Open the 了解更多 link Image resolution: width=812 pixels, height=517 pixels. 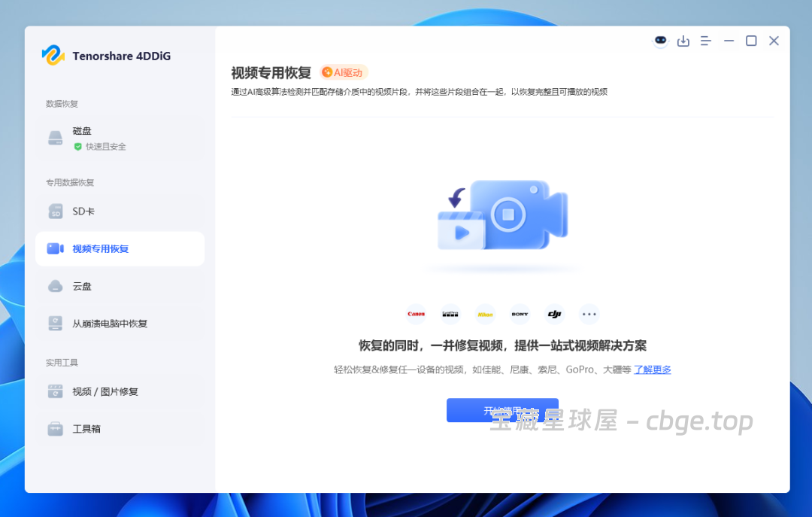point(651,370)
